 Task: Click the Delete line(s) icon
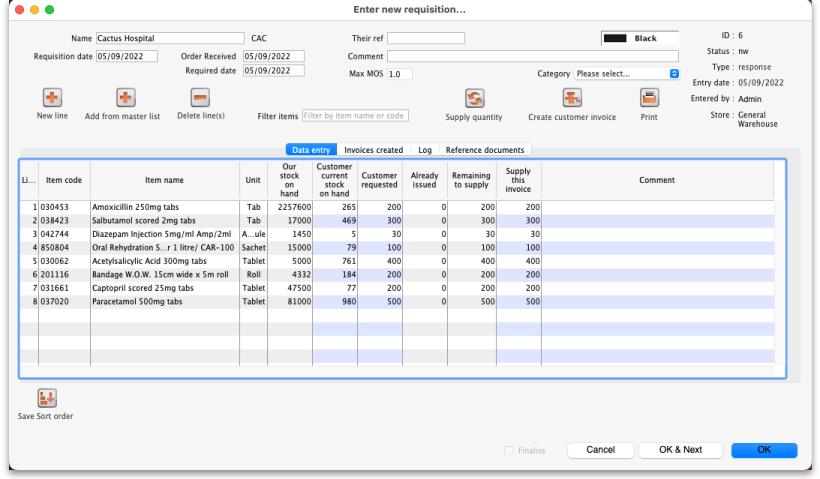[200, 98]
